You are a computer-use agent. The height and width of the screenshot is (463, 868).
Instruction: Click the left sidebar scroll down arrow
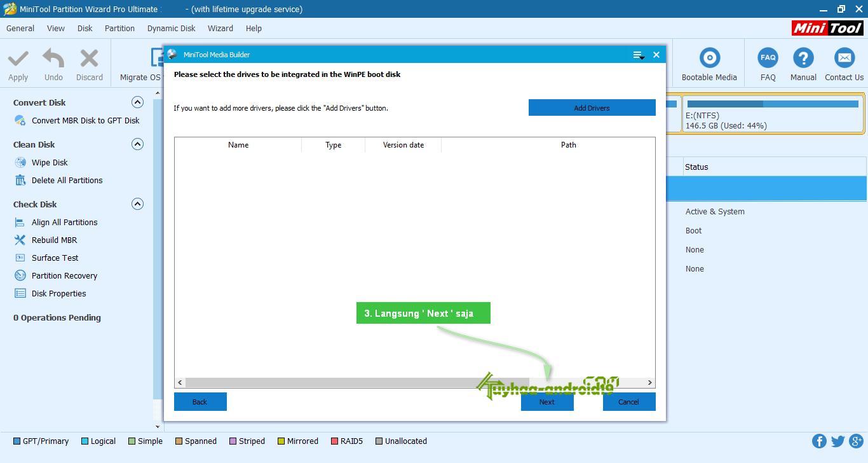[x=158, y=427]
